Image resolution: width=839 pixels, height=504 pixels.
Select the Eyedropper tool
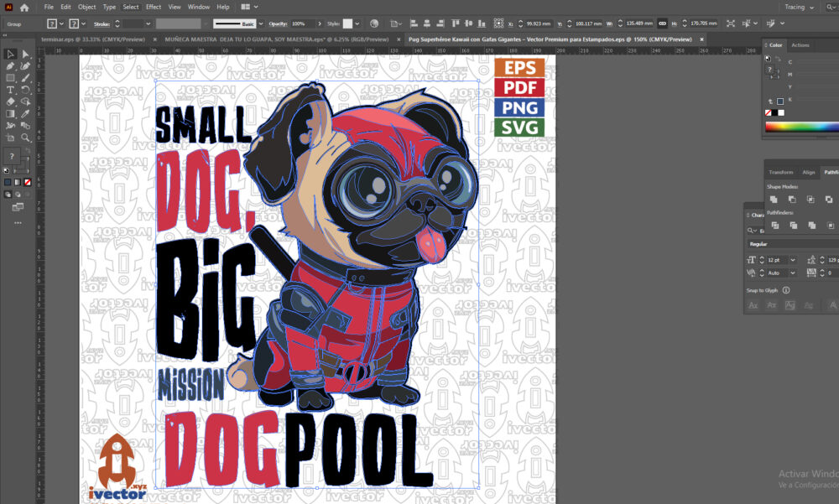26,114
